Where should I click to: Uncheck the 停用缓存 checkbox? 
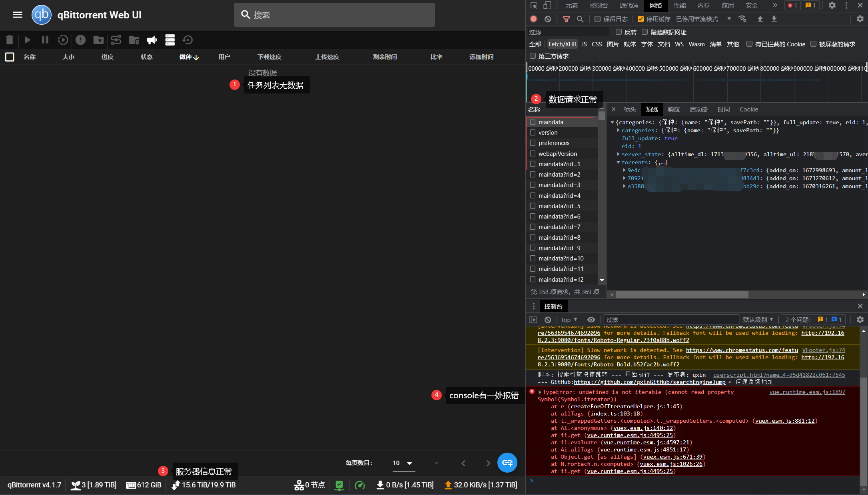click(641, 19)
